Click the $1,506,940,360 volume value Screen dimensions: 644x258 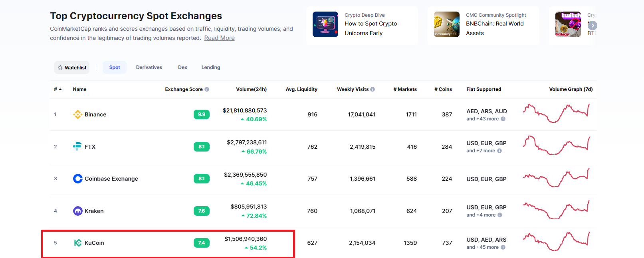coord(246,239)
